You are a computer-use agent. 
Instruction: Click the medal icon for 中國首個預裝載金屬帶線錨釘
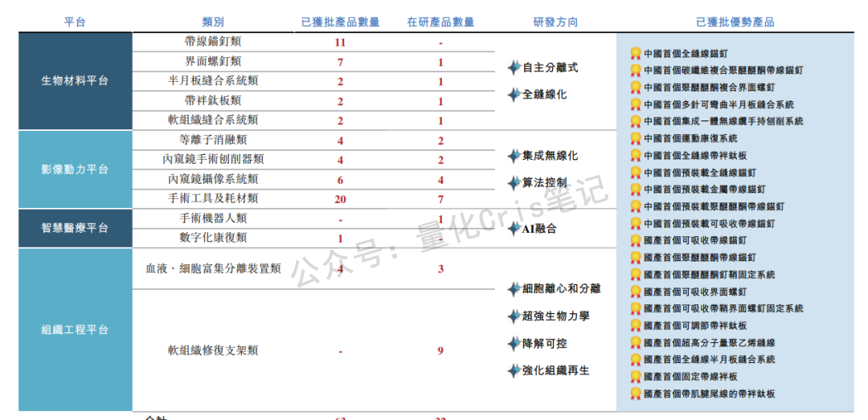coord(636,190)
